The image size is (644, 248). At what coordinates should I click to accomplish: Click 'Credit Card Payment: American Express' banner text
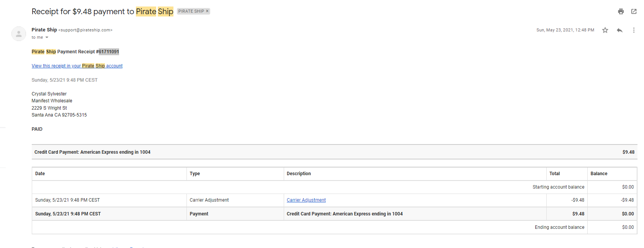click(x=92, y=152)
